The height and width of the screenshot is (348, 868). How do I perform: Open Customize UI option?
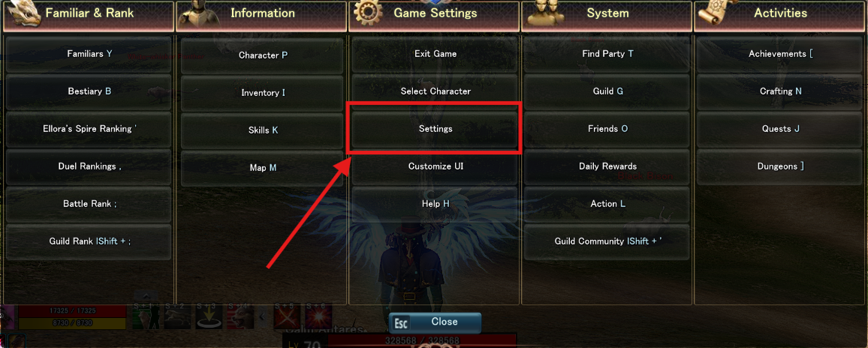(436, 166)
